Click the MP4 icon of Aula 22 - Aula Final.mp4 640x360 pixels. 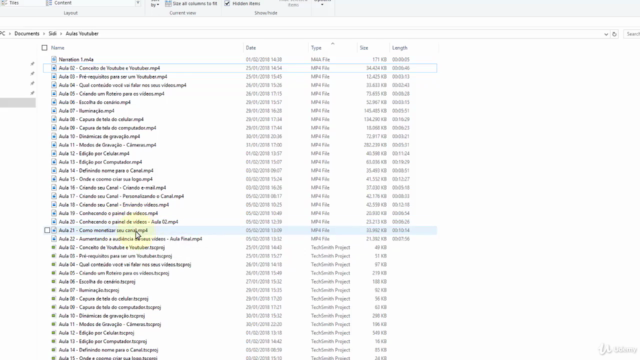[x=54, y=239]
